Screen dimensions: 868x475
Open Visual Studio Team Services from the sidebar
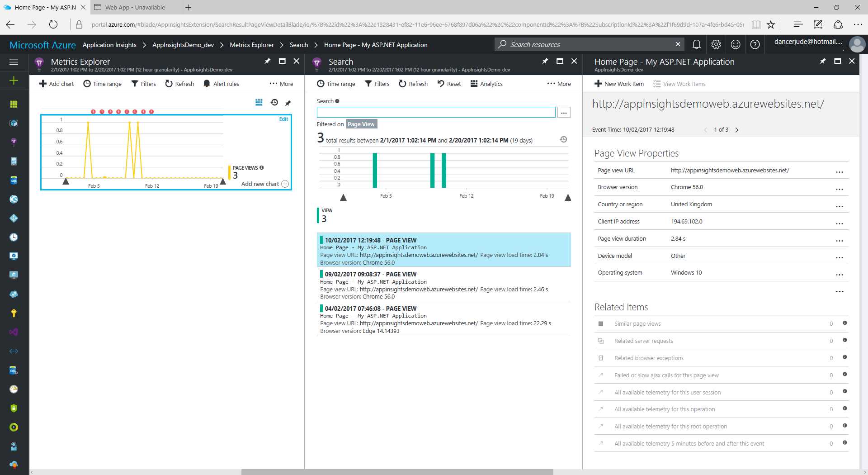(14, 332)
